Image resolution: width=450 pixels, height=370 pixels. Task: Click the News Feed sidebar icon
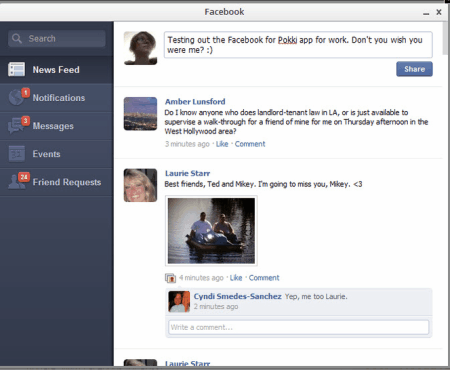click(16, 69)
